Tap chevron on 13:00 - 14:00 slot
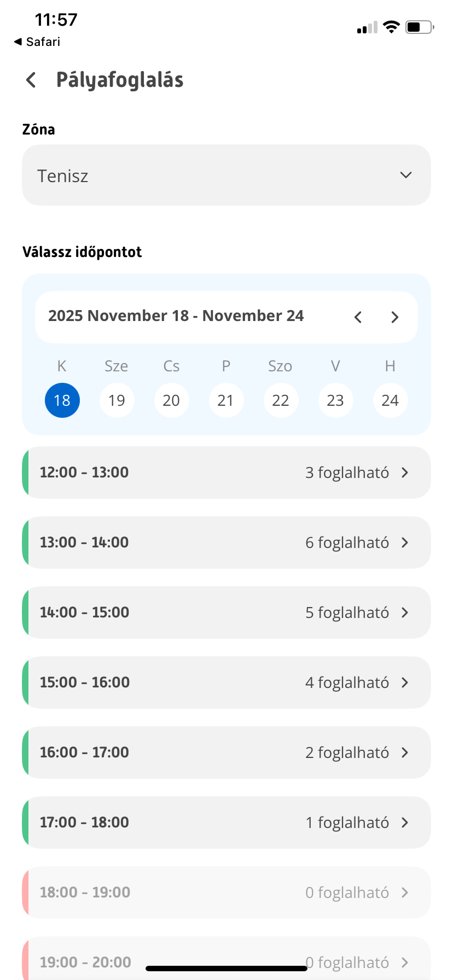 (405, 542)
